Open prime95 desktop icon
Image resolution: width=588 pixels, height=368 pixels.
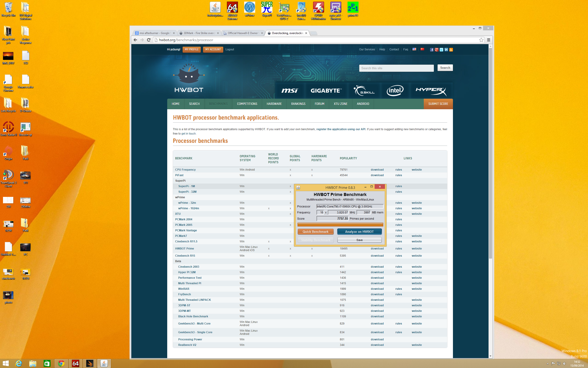tap(353, 9)
